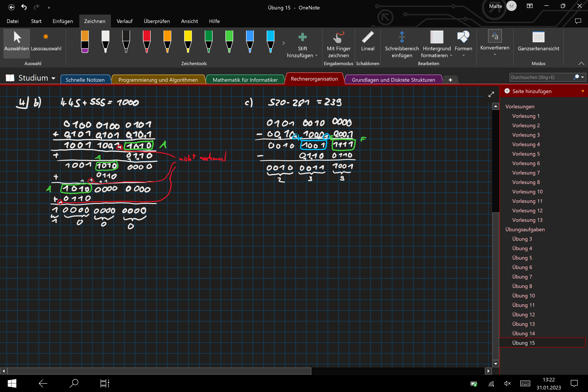Viewport: 588px width, 392px height.
Task: Toggle Mit Finger zeichnen input mode
Action: point(338,44)
